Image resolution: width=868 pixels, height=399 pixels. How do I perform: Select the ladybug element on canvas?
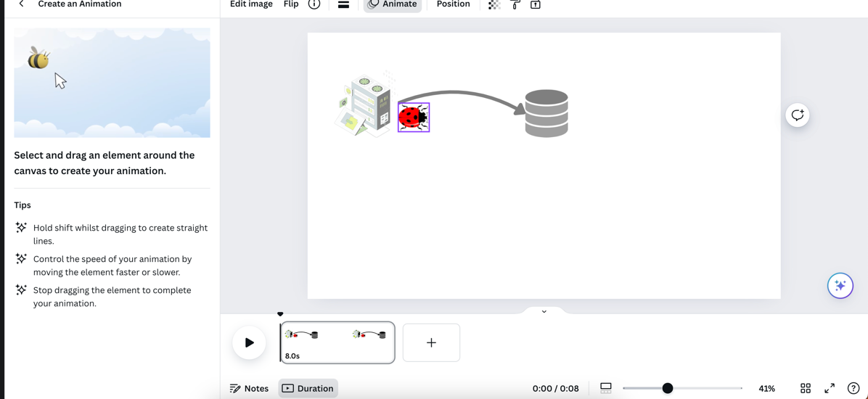coord(414,118)
